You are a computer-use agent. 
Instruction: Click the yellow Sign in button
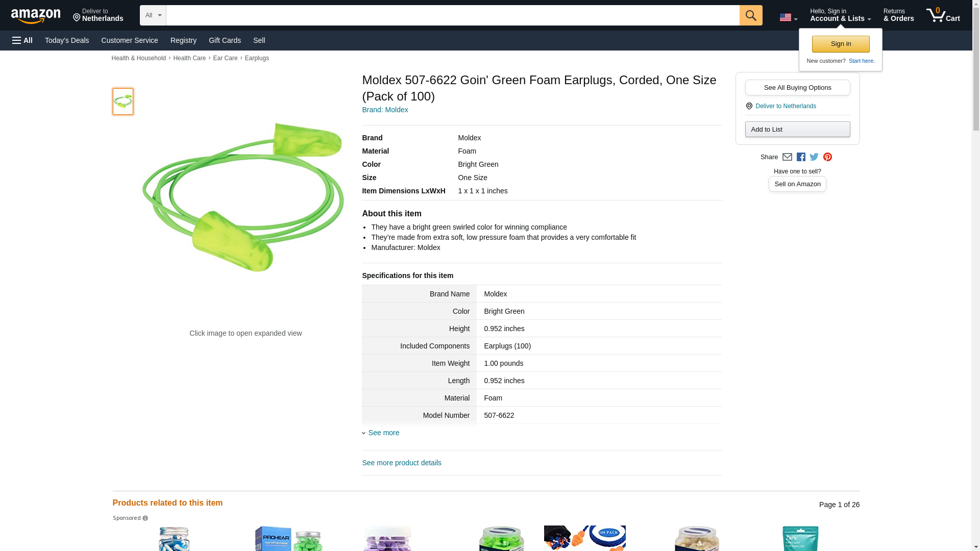pyautogui.click(x=841, y=44)
